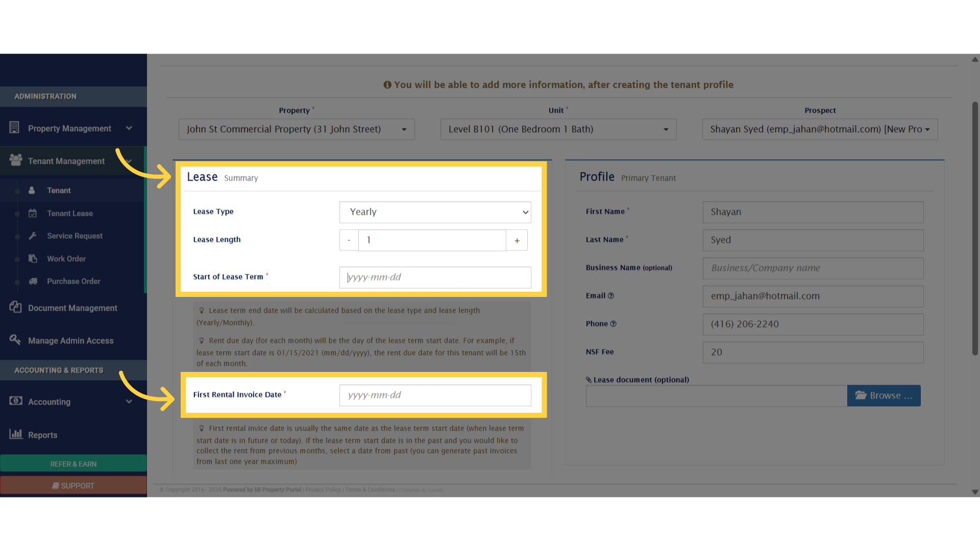Open the Privacy Policy link

(x=323, y=489)
